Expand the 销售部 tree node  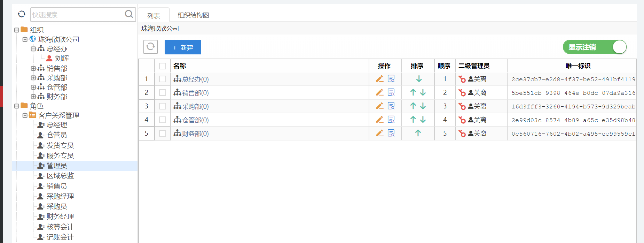(33, 68)
